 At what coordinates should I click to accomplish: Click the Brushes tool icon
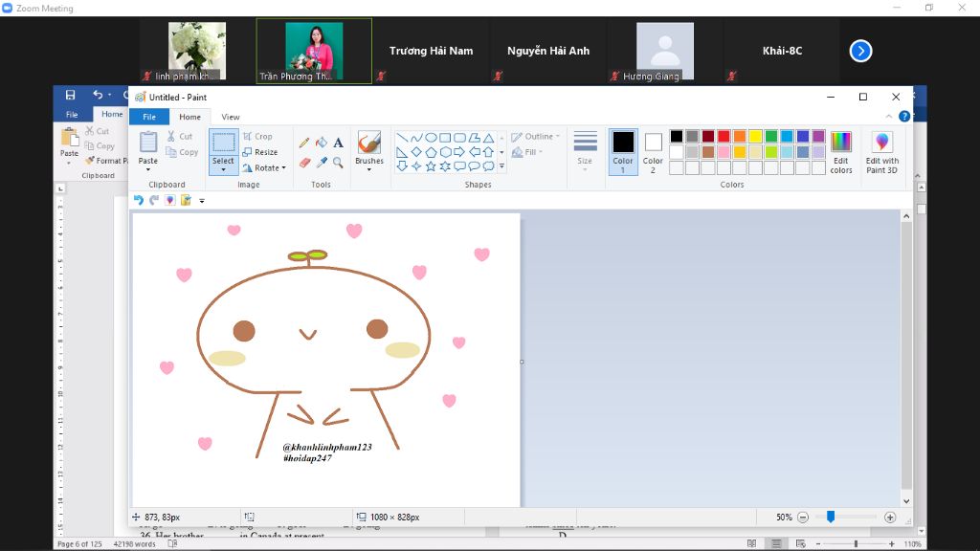click(x=368, y=143)
